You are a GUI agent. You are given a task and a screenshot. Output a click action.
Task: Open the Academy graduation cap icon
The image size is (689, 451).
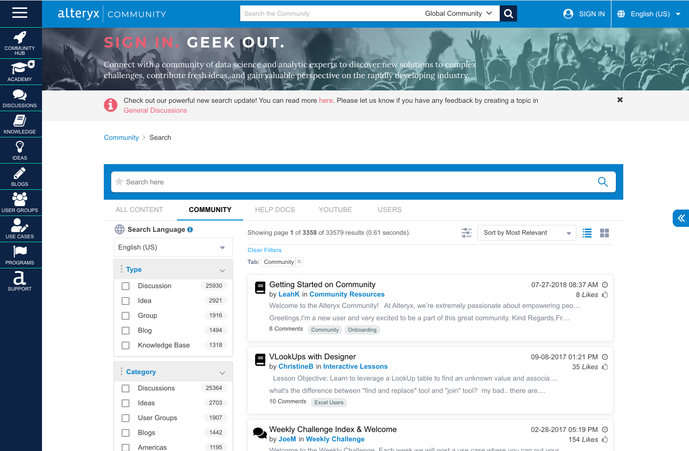click(20, 71)
